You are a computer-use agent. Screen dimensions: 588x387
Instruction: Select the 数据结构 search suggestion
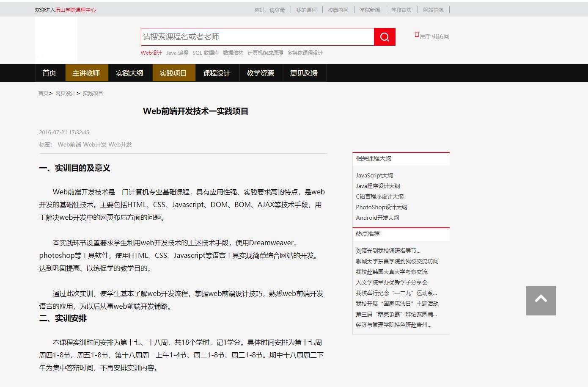tap(233, 53)
